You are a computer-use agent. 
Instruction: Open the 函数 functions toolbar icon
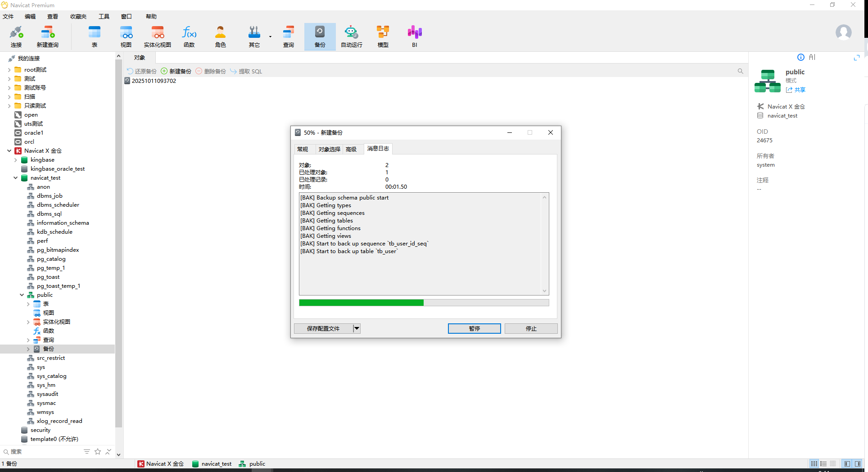coord(189,36)
